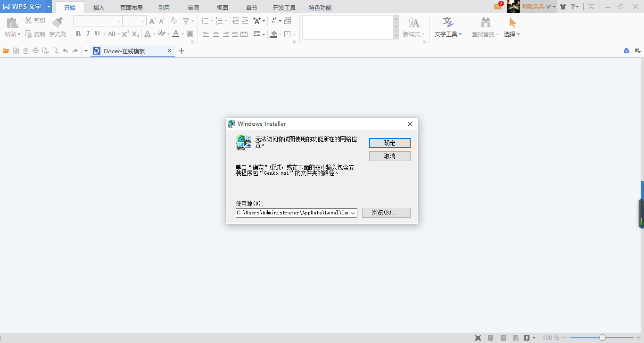Image resolution: width=644 pixels, height=343 pixels.
Task: Apply superscript formatting
Action: coord(124,33)
